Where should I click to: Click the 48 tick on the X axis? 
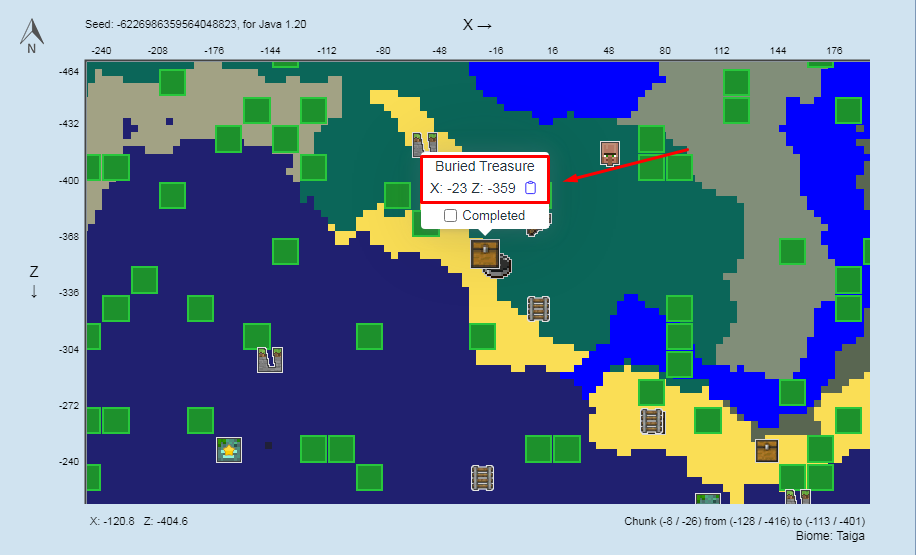(x=609, y=51)
